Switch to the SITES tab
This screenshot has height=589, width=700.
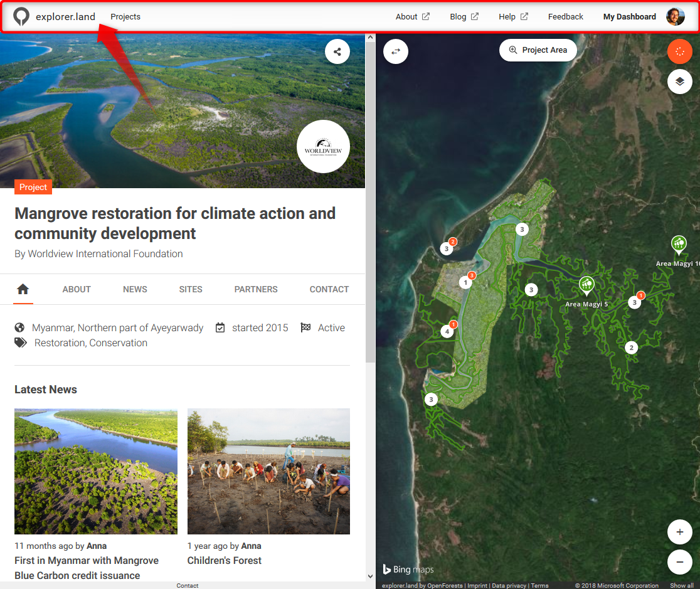point(191,289)
